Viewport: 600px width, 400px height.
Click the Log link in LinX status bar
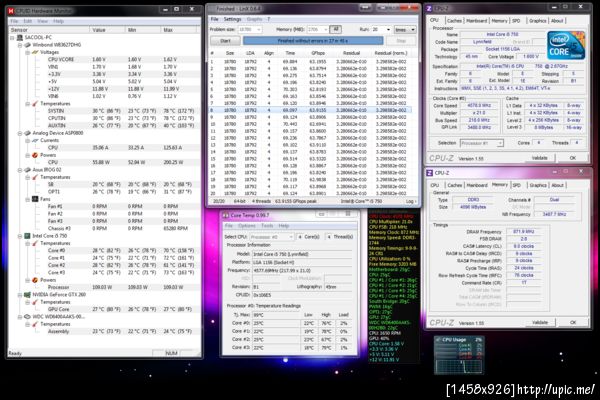pos(410,201)
